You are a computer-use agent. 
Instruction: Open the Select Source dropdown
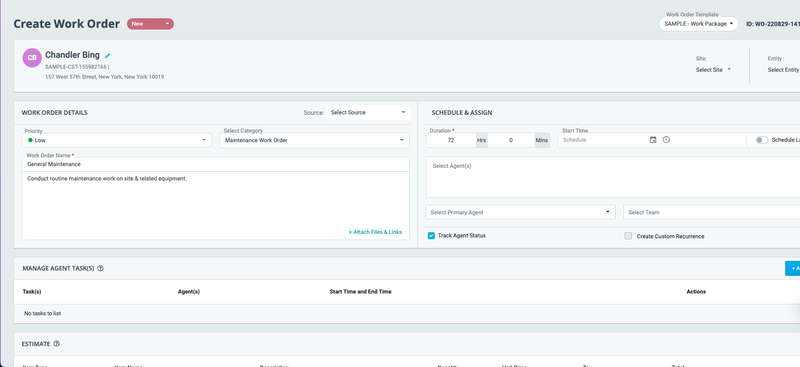368,113
